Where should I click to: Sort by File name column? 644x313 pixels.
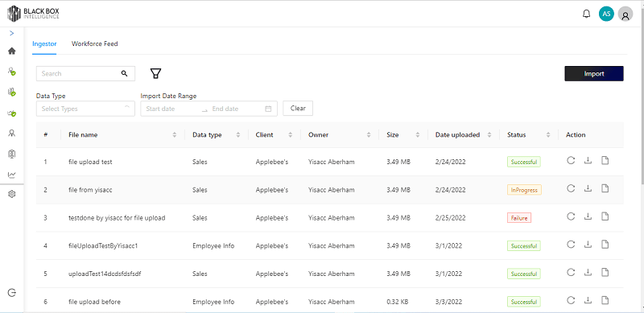(174, 134)
